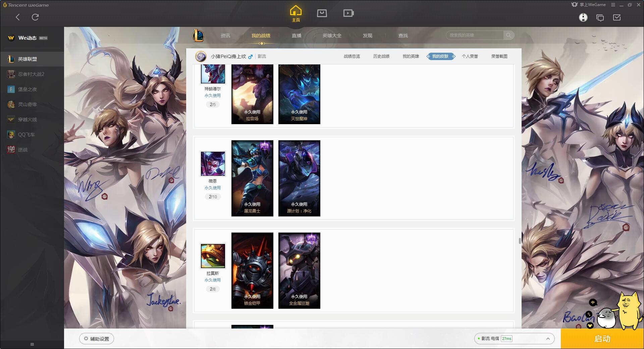Viewport: 644px width, 349px height.
Task: Open the chat messages icon at top right
Action: (x=600, y=17)
